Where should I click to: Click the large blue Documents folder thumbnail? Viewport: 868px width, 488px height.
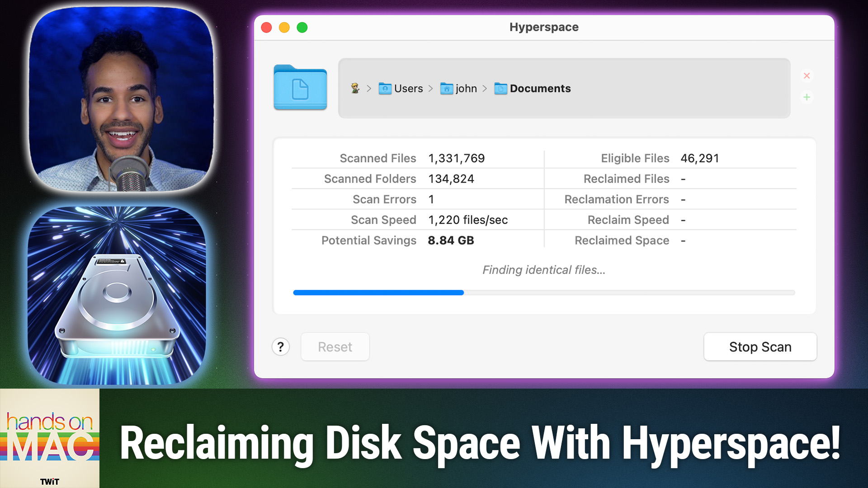pyautogui.click(x=300, y=88)
